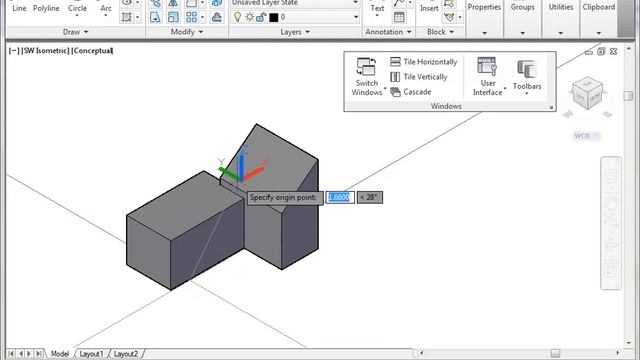Switch to the Layout2 tab

(x=126, y=354)
